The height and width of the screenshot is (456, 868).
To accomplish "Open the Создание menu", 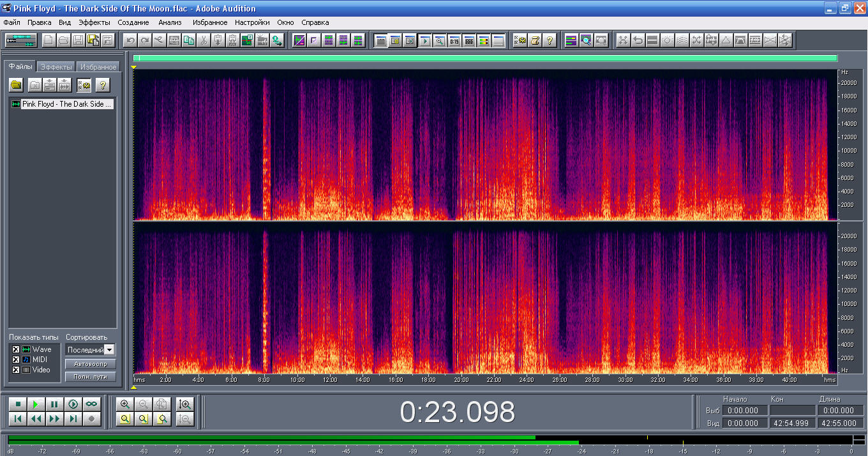I will click(x=133, y=22).
